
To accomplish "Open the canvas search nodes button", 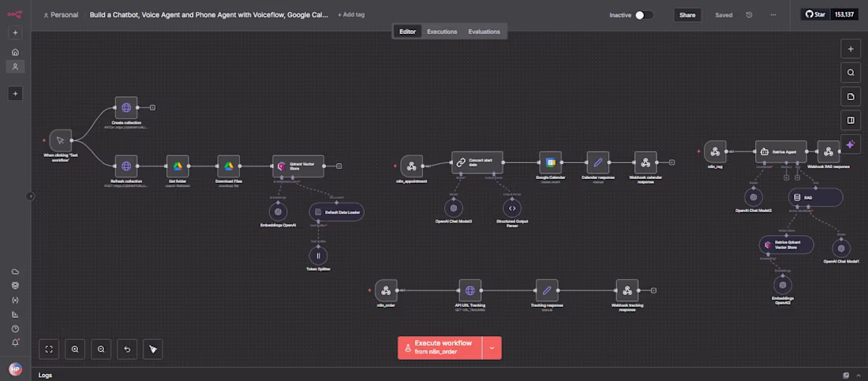I will point(851,73).
